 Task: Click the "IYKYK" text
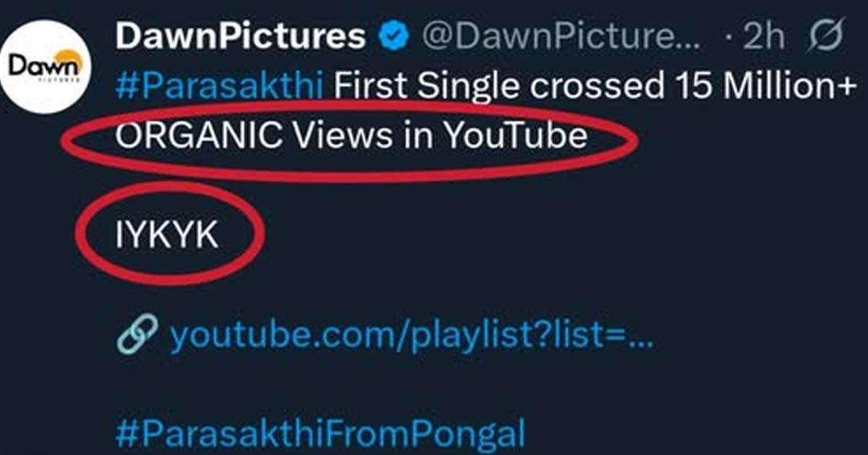(x=167, y=237)
